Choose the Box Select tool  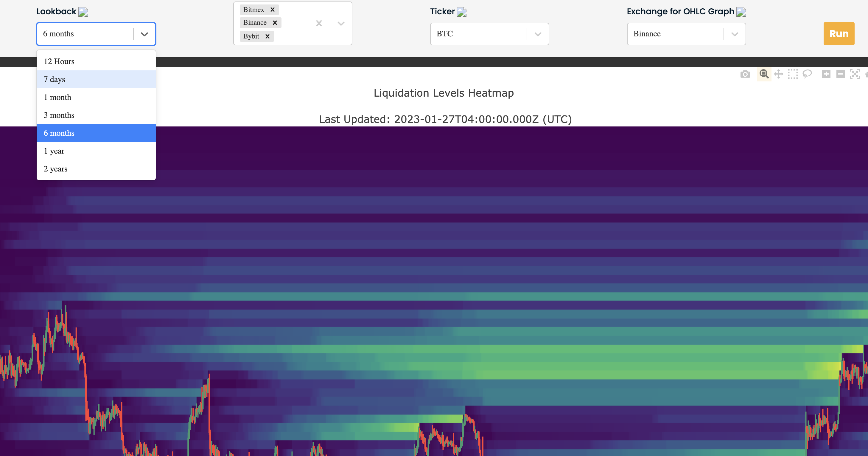[793, 74]
